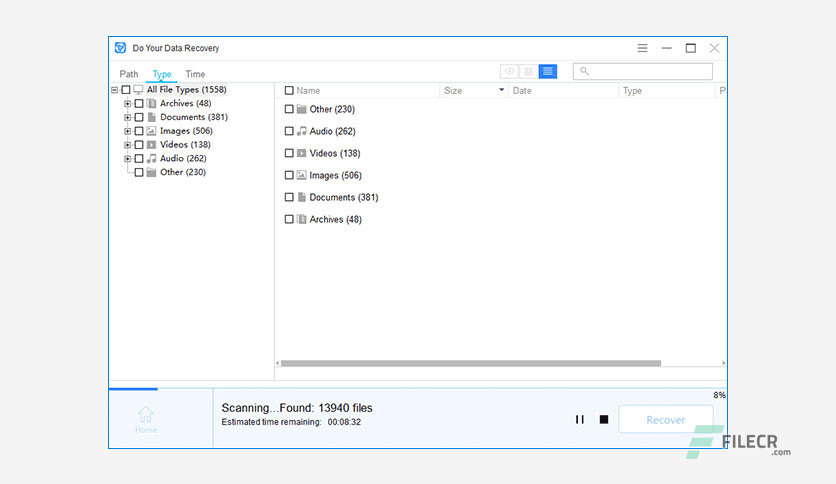
Task: Collapse the All File Types tree node
Action: (114, 90)
